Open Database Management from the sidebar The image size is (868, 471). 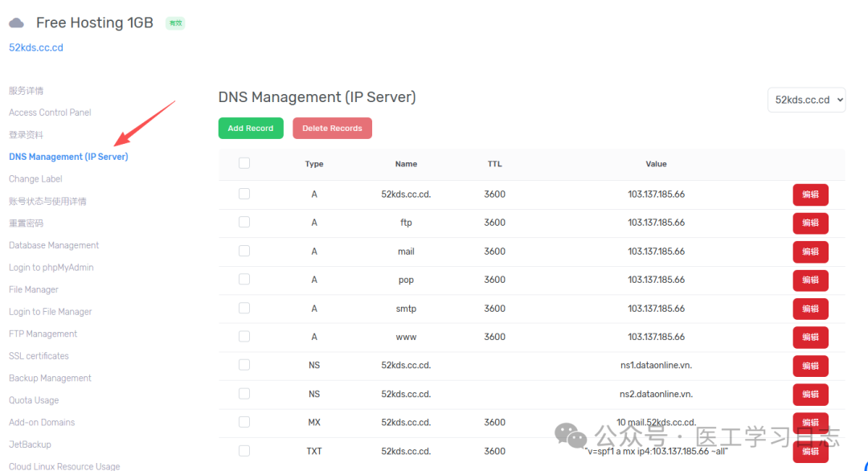click(54, 245)
